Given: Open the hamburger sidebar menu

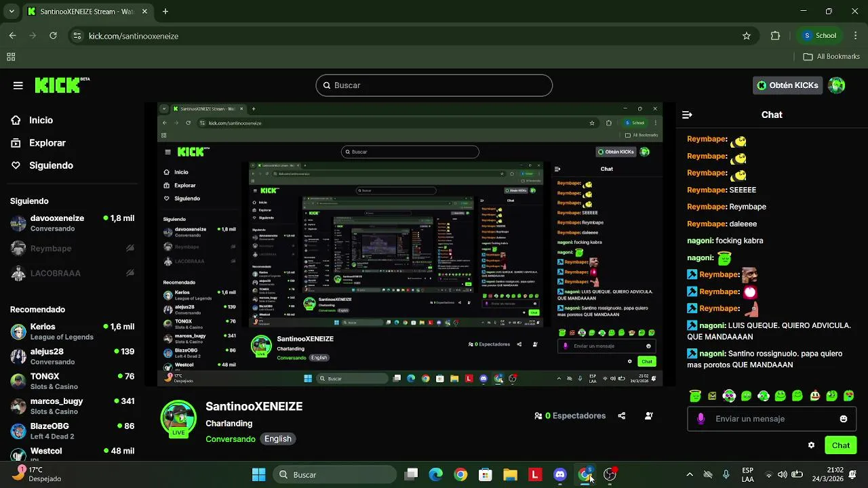Looking at the screenshot, I should [x=18, y=85].
